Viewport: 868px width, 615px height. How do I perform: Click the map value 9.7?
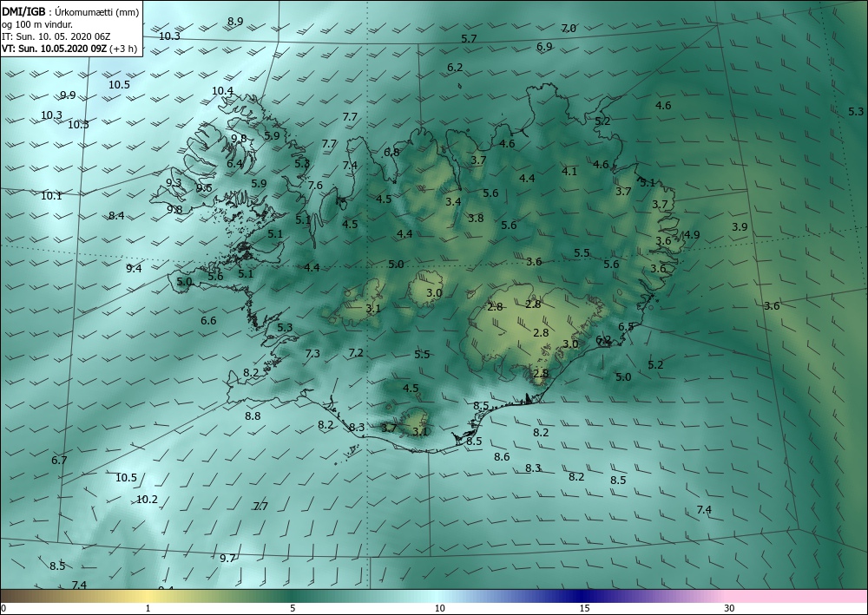(227, 559)
